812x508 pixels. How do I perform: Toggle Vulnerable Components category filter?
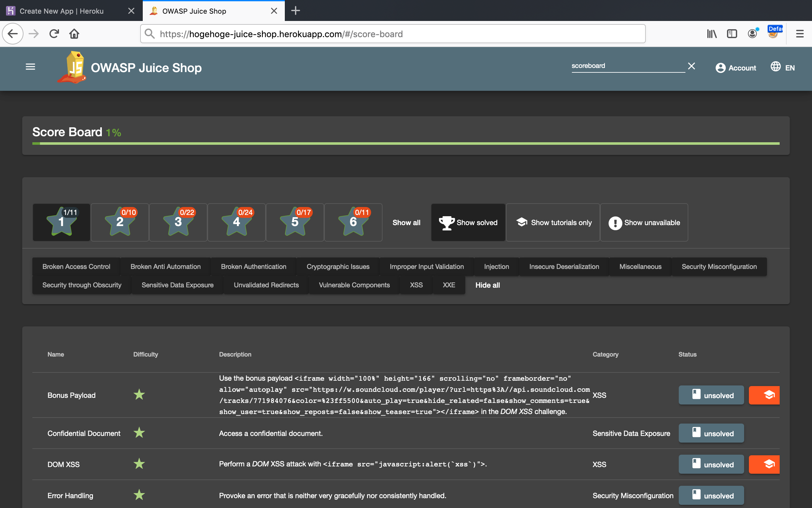point(354,285)
